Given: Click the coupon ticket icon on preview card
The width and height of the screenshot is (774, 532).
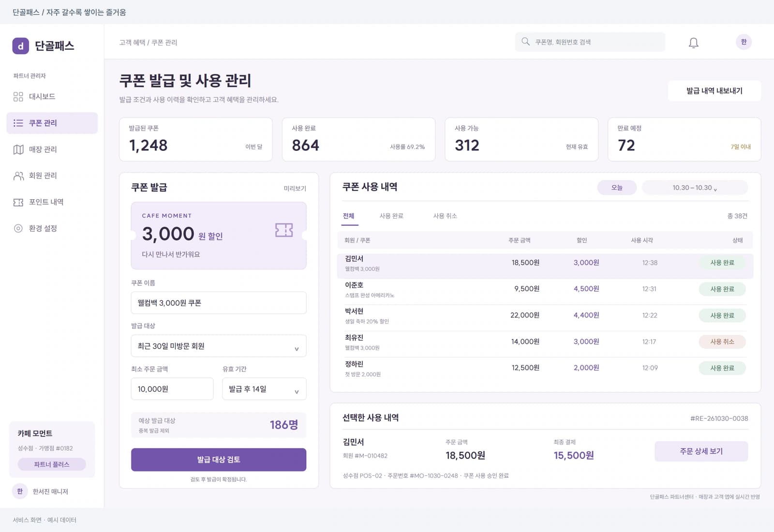Looking at the screenshot, I should click(284, 230).
